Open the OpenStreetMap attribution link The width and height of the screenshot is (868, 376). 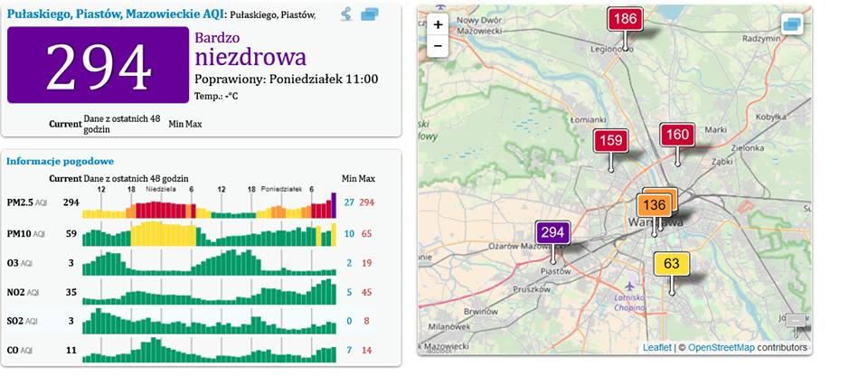pos(723,347)
